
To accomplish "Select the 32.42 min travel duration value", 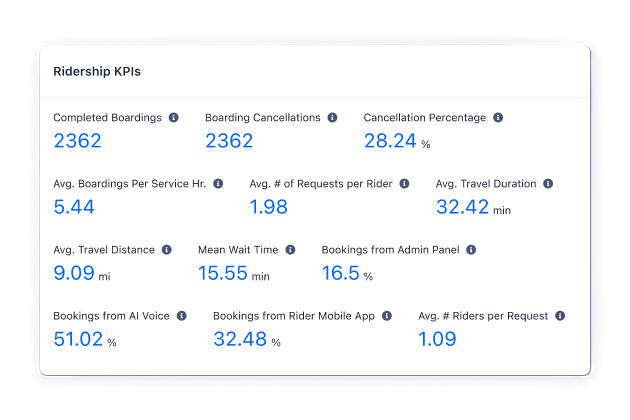I will (473, 207).
